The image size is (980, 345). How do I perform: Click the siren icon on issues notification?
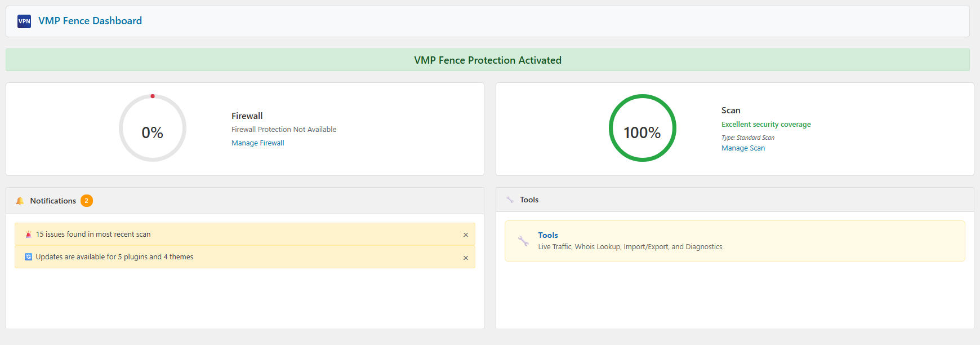coord(29,235)
